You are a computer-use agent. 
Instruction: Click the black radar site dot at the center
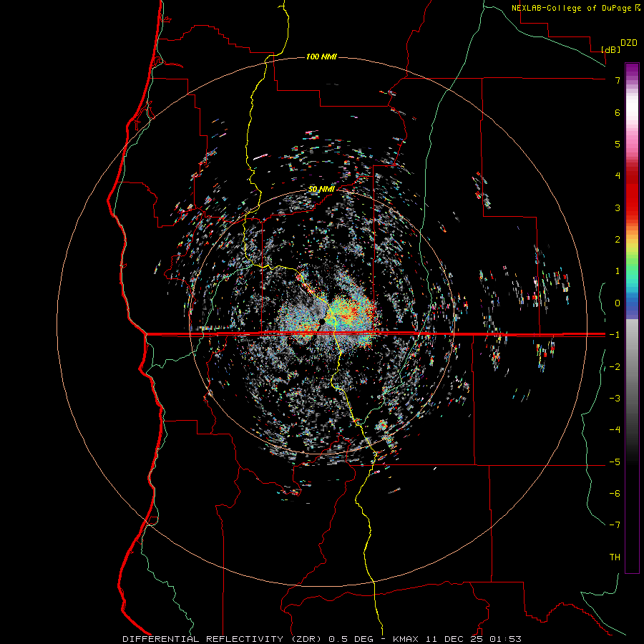pyautogui.click(x=322, y=321)
